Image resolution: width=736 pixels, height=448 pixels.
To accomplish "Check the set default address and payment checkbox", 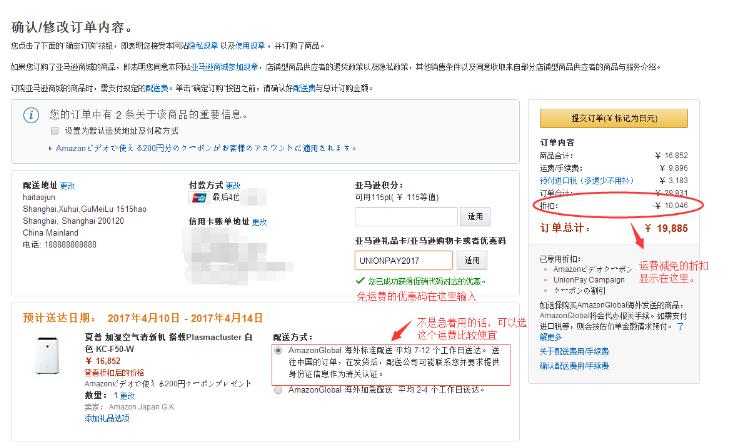I will [55, 130].
